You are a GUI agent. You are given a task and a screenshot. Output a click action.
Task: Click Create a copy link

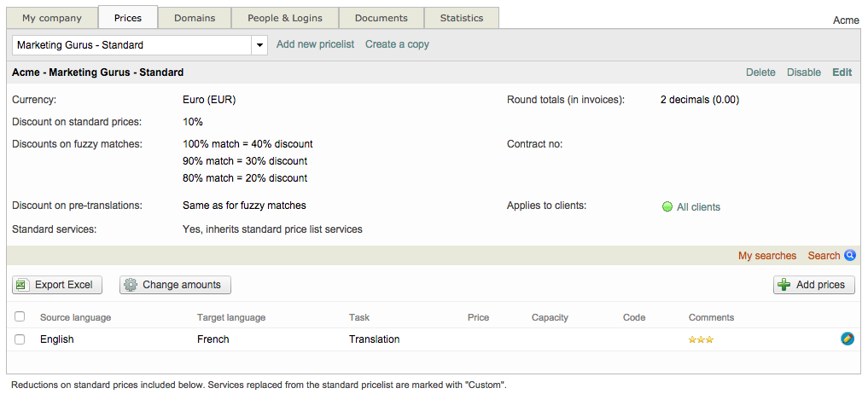(397, 44)
